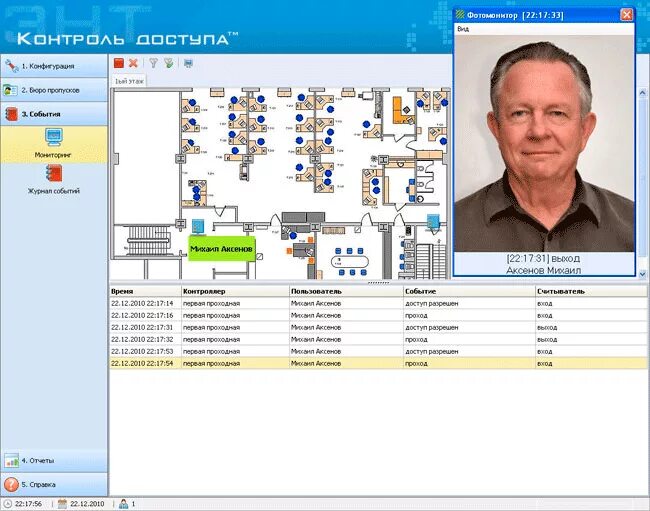Viewport: 650px width, 511px height.
Task: Click the blue monitor photo-monitor toolbar icon
Action: click(x=188, y=63)
